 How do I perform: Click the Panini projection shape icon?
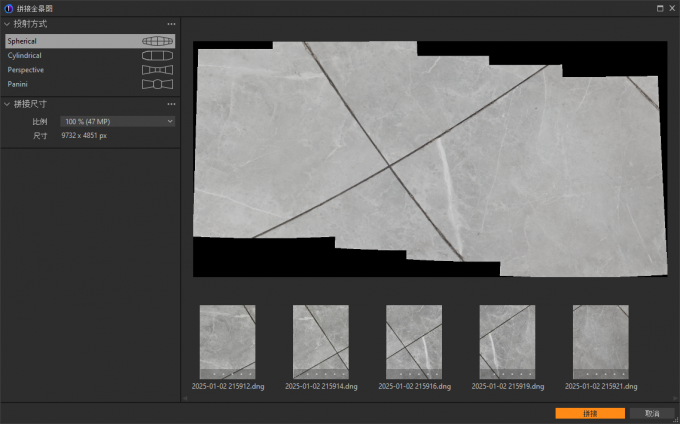[157, 84]
